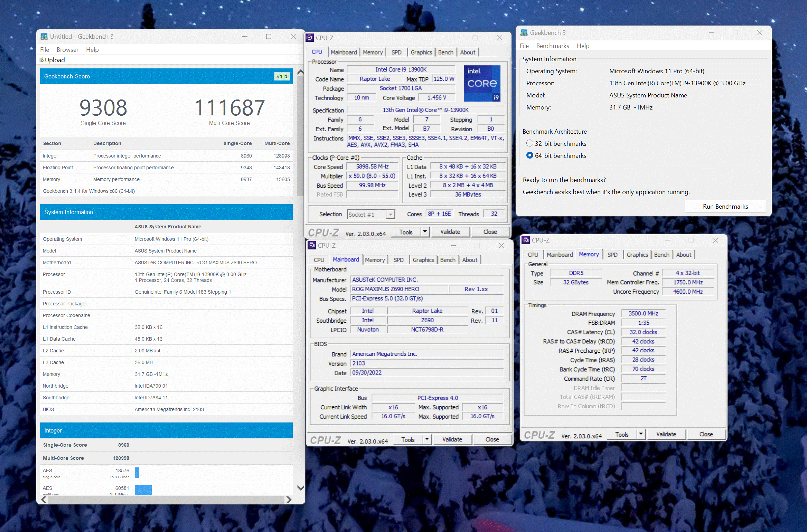Open Tools dropdown arrow in CPU-Z Mainboard window
Image resolution: width=807 pixels, height=532 pixels.
coord(427,439)
